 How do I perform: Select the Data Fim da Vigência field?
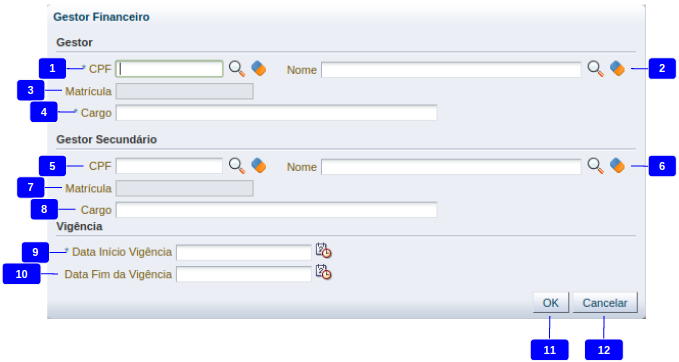point(244,274)
